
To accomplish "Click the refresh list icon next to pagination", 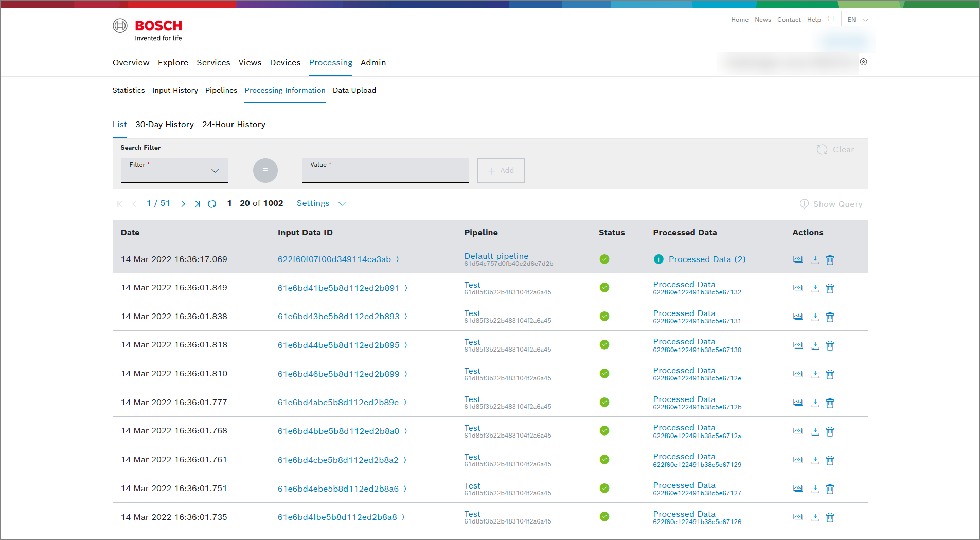I will coord(212,204).
